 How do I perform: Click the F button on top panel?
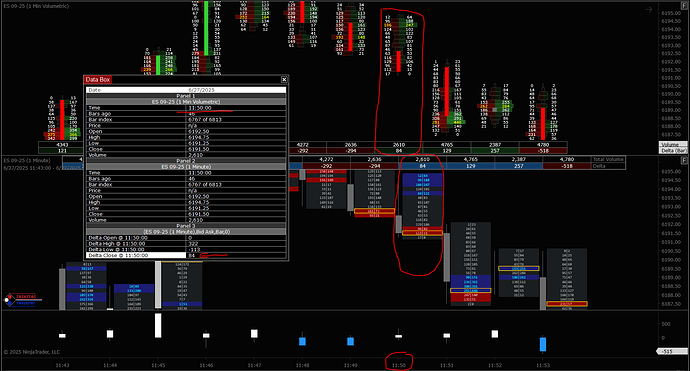coord(685,5)
